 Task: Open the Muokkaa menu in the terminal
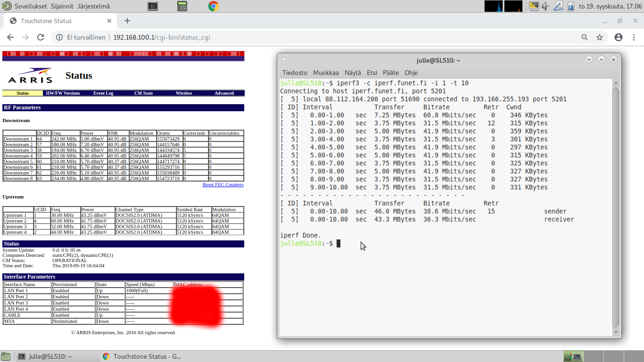(326, 73)
